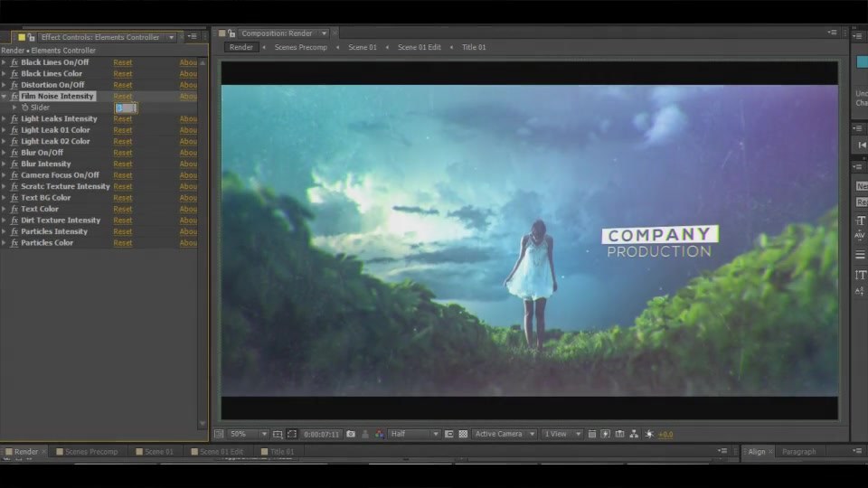Toggle fx switch for Blur On/Off
This screenshot has height=488, width=868.
tap(14, 153)
